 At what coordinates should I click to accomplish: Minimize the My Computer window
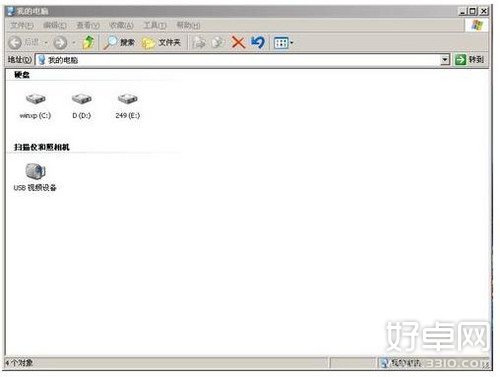pyautogui.click(x=463, y=11)
